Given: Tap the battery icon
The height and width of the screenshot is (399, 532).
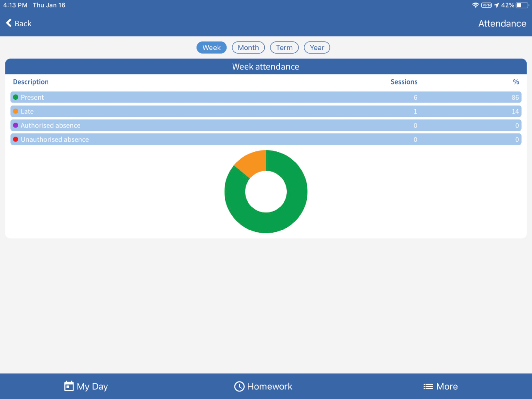Looking at the screenshot, I should 522,5.
